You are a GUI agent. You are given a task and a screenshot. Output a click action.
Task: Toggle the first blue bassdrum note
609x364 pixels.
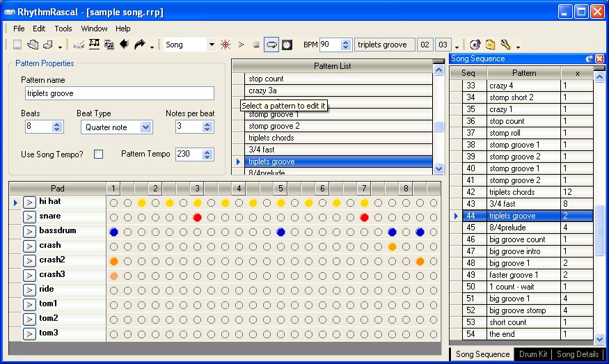pos(113,232)
